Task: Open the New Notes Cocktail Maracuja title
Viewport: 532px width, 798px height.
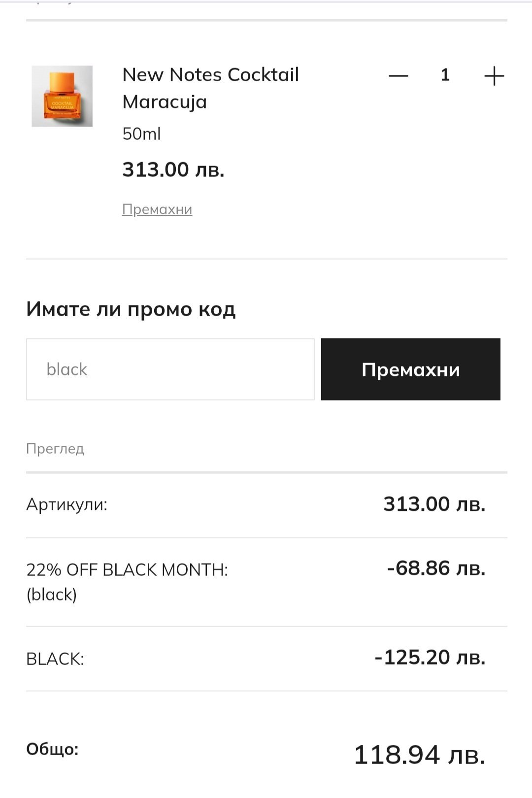Action: pyautogui.click(x=210, y=88)
